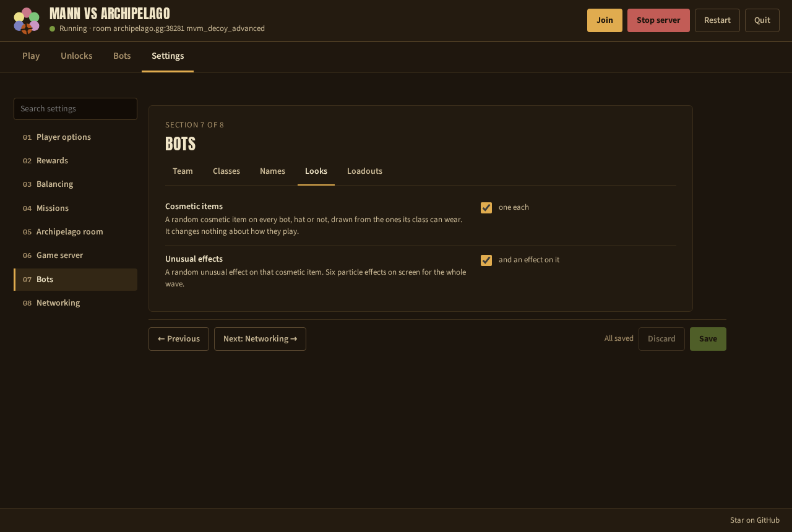This screenshot has width=792, height=532.
Task: Select the Settings tab
Action: [168, 56]
